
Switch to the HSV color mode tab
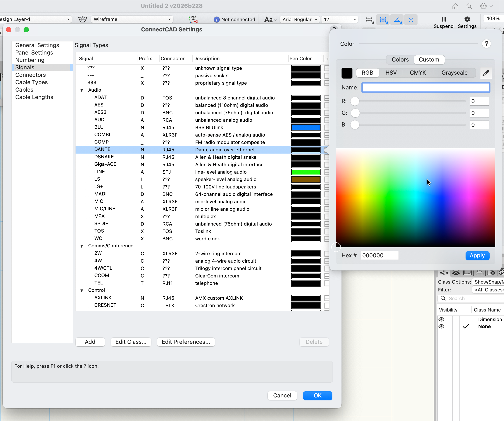[391, 73]
